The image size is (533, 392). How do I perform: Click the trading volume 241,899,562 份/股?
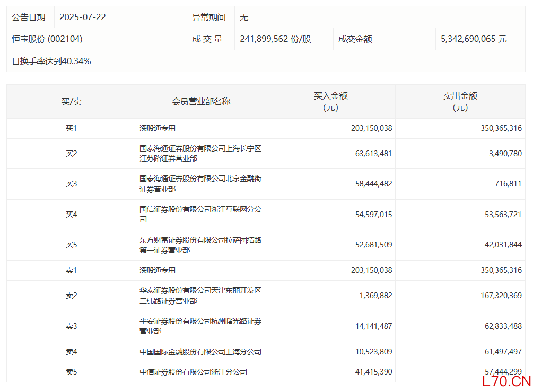pyautogui.click(x=275, y=39)
